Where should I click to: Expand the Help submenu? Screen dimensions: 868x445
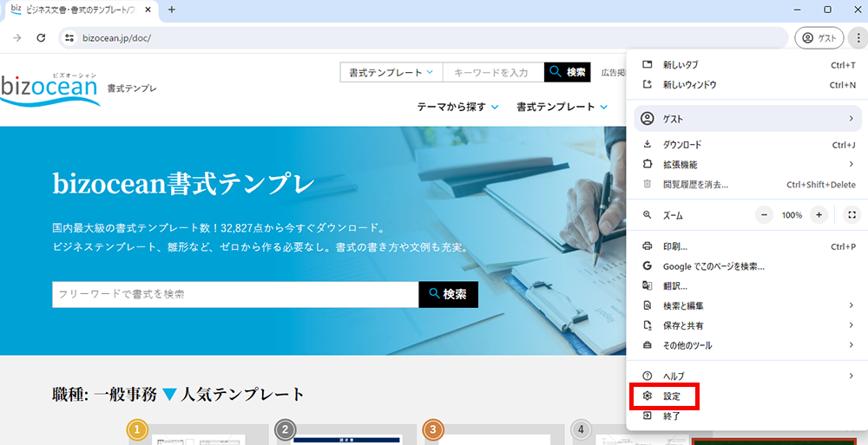pyautogui.click(x=749, y=376)
